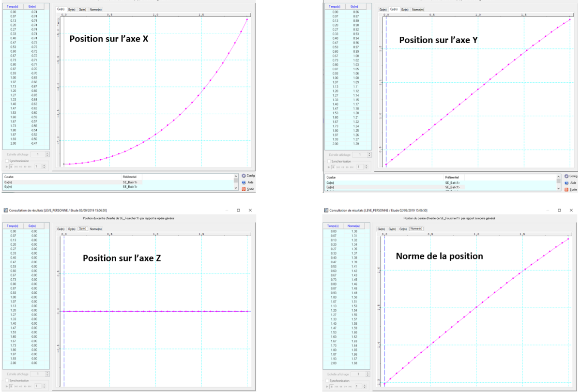Click playback speed field in Y-axis window
Viewport: 581px width, 392px height.
coord(360,167)
